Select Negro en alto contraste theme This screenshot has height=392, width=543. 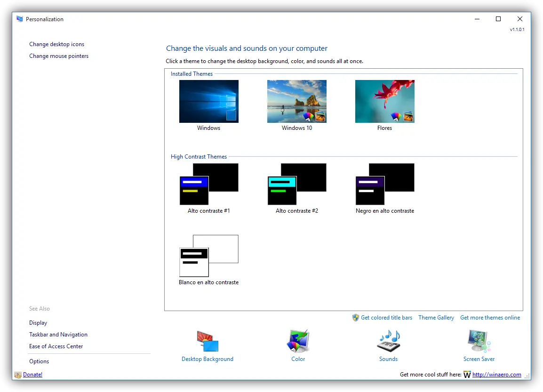pyautogui.click(x=385, y=184)
